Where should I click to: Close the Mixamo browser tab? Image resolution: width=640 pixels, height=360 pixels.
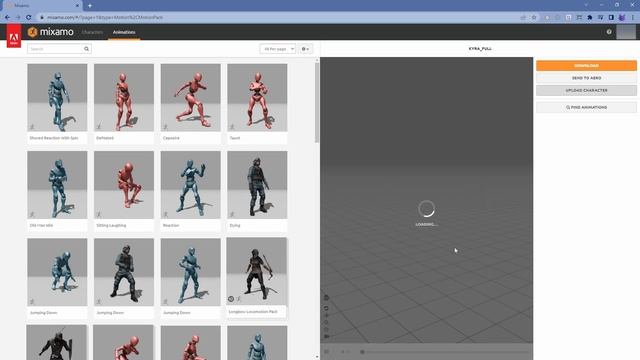pos(77,6)
